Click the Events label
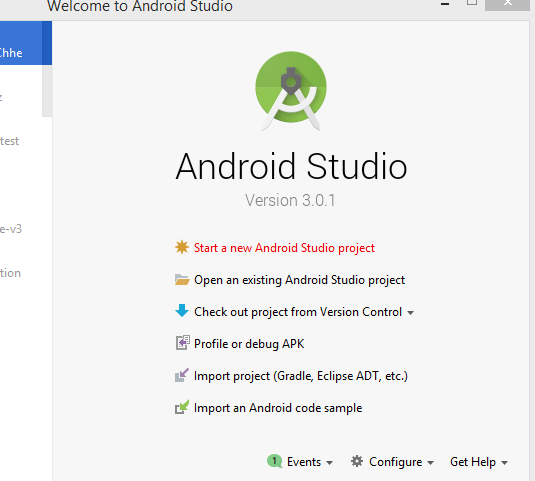Image resolution: width=535 pixels, height=481 pixels. (304, 462)
